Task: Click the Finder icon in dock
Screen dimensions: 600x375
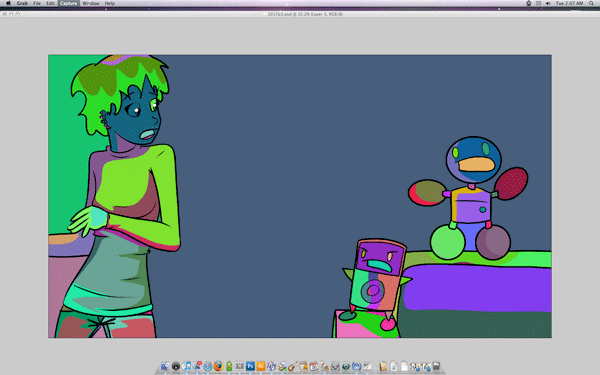Action: (x=165, y=366)
